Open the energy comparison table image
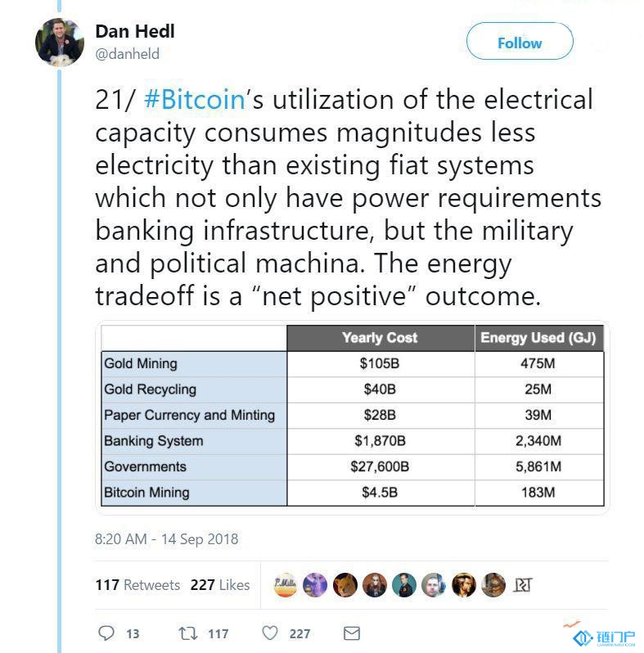This screenshot has width=644, height=653. point(353,417)
